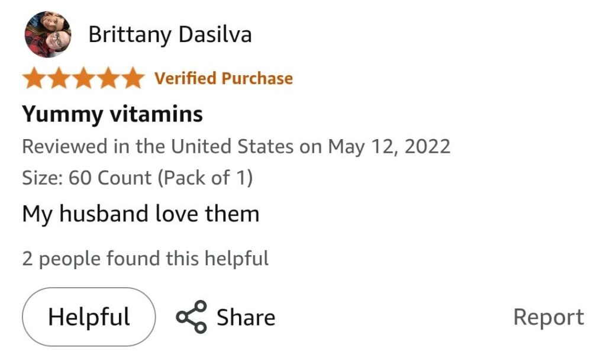Click the share icon

(x=192, y=317)
